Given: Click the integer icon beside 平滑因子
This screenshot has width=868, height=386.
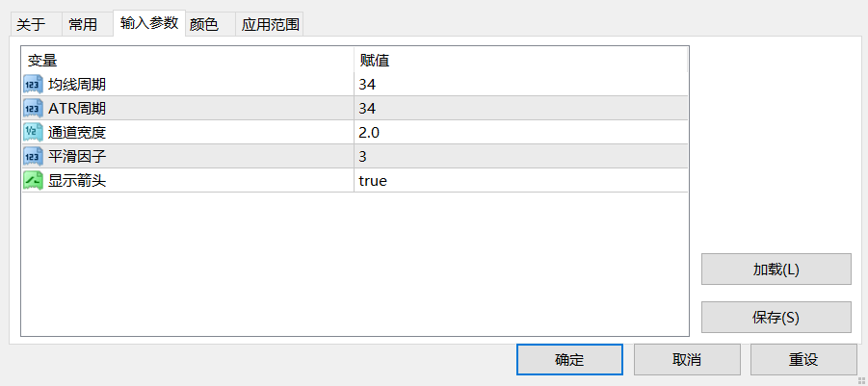Looking at the screenshot, I should pyautogui.click(x=33, y=157).
